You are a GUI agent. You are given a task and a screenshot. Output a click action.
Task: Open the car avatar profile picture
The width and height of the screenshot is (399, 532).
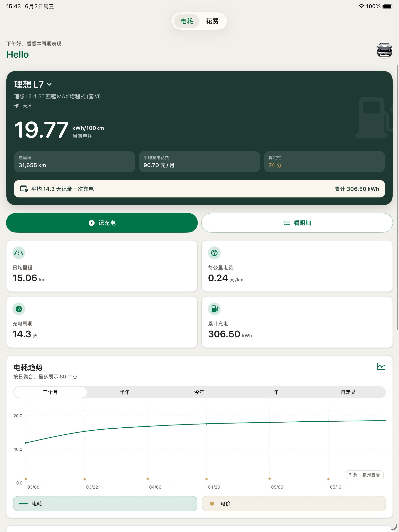[x=384, y=50]
